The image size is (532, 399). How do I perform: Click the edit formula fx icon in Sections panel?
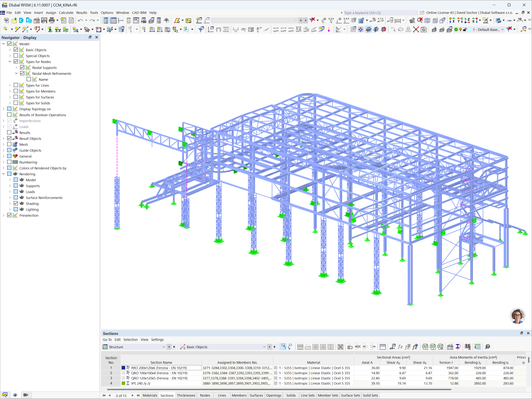pyautogui.click(x=400, y=347)
